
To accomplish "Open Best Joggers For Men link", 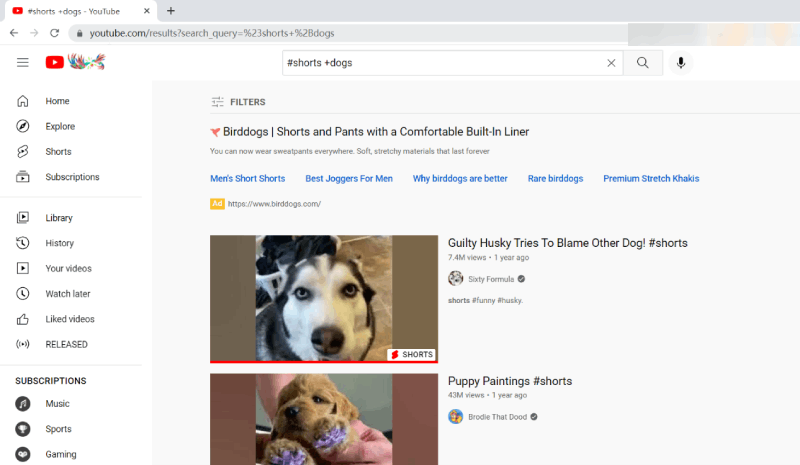I will (349, 179).
